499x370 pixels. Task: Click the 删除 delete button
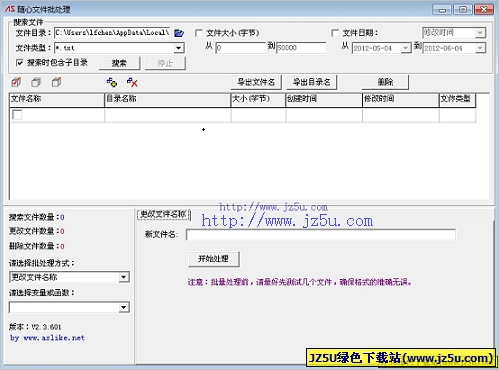click(385, 82)
